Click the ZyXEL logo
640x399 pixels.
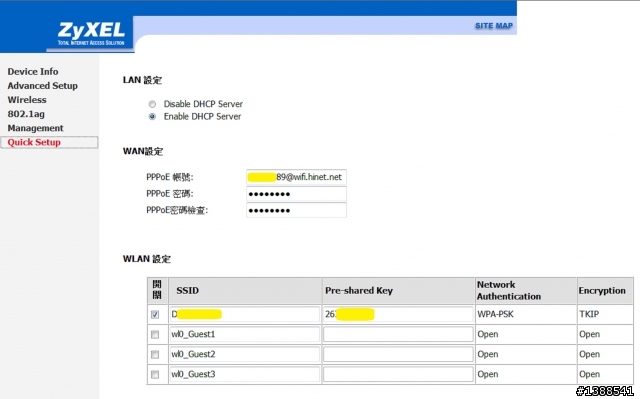pyautogui.click(x=91, y=33)
